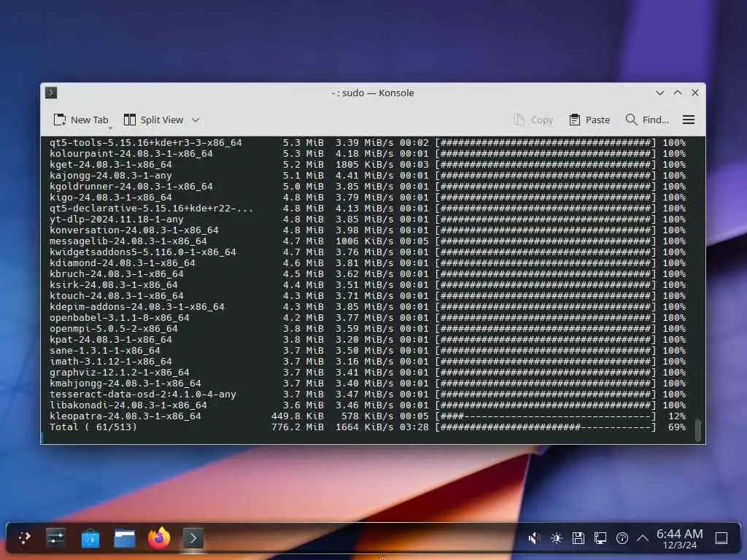Click the yt-dlp-2024.11.18-1-any line
The image size is (747, 560).
coord(116,219)
